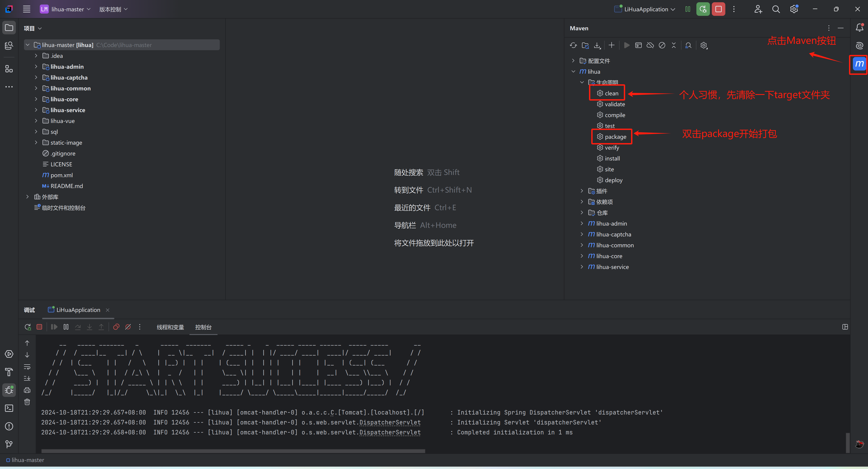Open the terminal tool window
This screenshot has height=469, width=868.
click(9, 408)
